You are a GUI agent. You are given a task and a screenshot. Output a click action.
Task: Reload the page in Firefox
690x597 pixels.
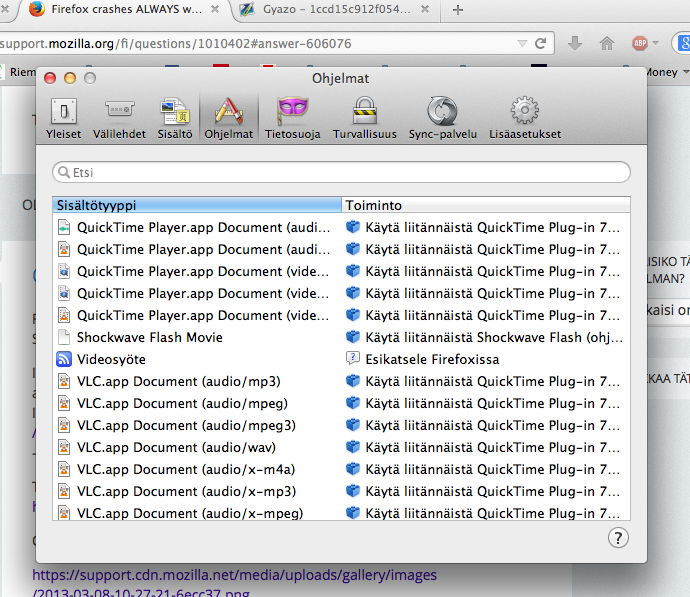pos(540,43)
